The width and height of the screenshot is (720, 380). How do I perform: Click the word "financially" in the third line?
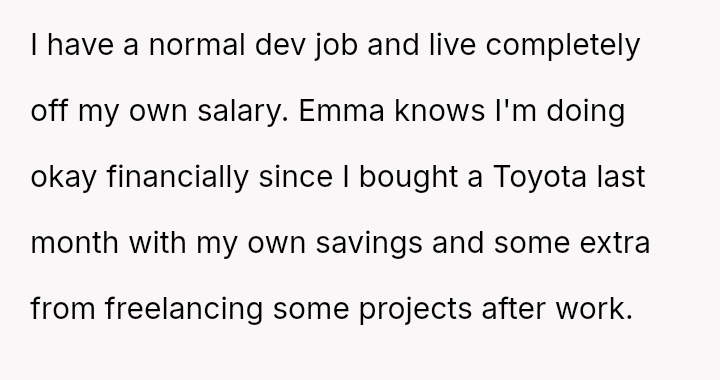click(178, 177)
